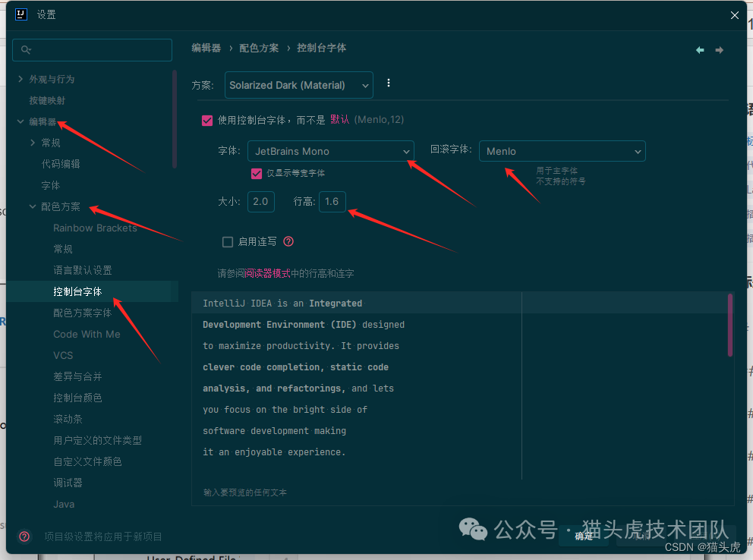This screenshot has height=560, width=753.
Task: Select Rainbow Brackets settings item
Action: point(95,228)
